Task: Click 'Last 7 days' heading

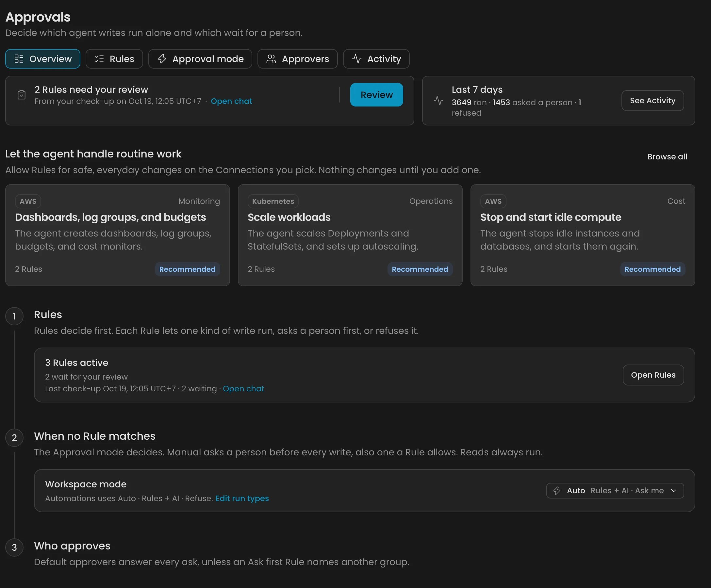Action: pos(477,90)
